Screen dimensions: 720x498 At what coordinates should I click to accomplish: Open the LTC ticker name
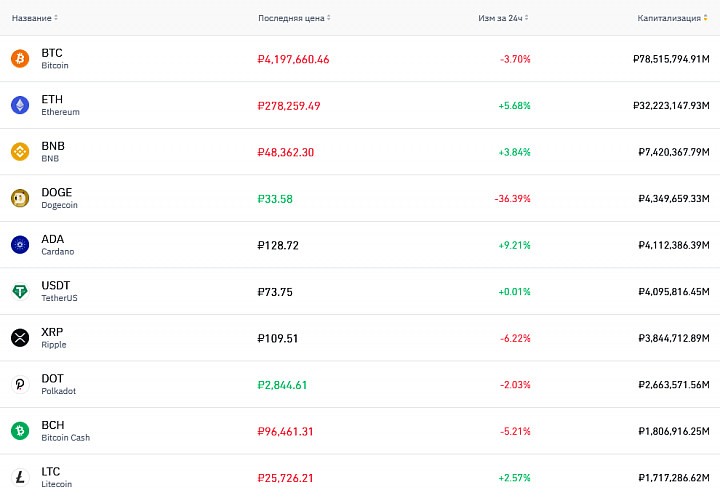(51, 471)
